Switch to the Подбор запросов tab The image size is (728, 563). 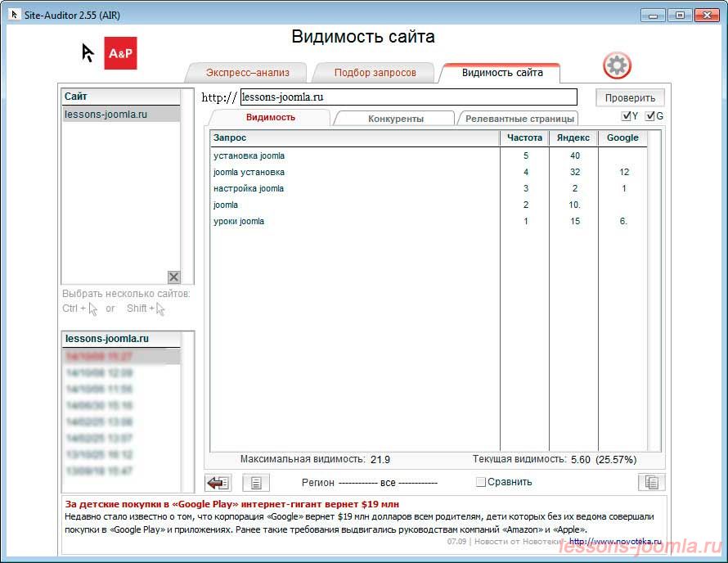(x=375, y=73)
